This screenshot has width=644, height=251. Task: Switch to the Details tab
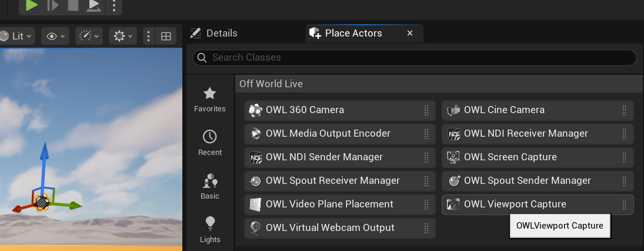[x=213, y=34]
